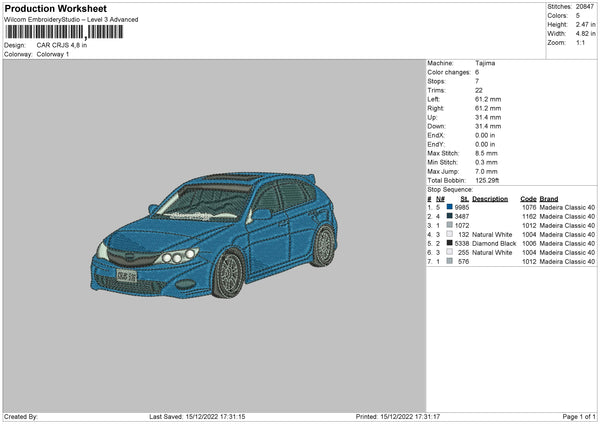
Task: Click the Right label in the measurements
Action: click(436, 108)
